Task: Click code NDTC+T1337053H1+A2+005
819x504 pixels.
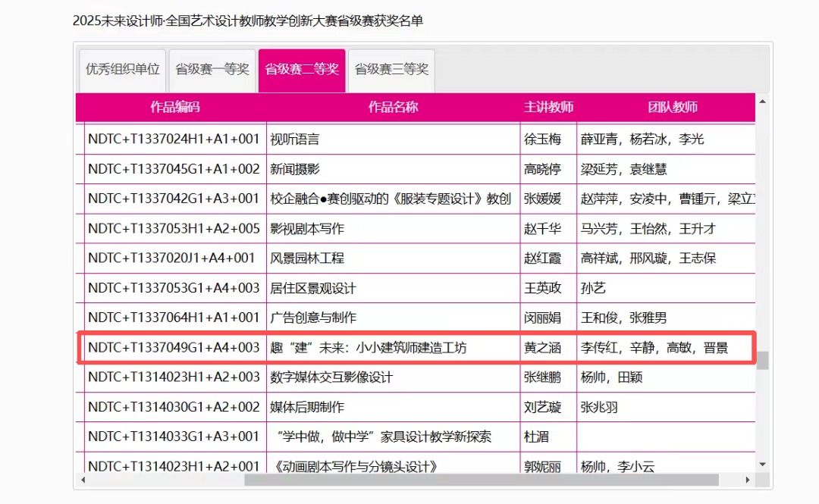Action: 174,228
